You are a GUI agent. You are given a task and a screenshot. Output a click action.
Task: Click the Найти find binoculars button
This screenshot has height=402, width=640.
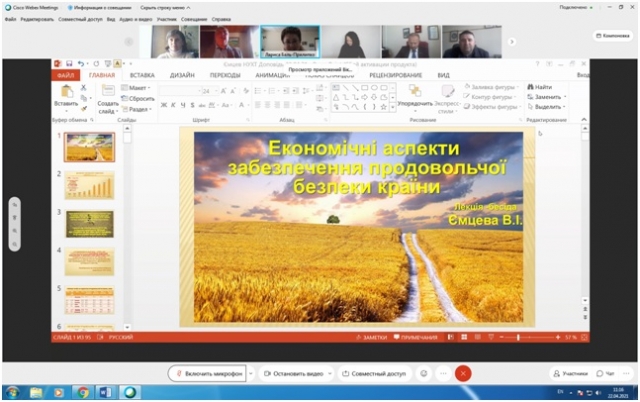point(540,87)
